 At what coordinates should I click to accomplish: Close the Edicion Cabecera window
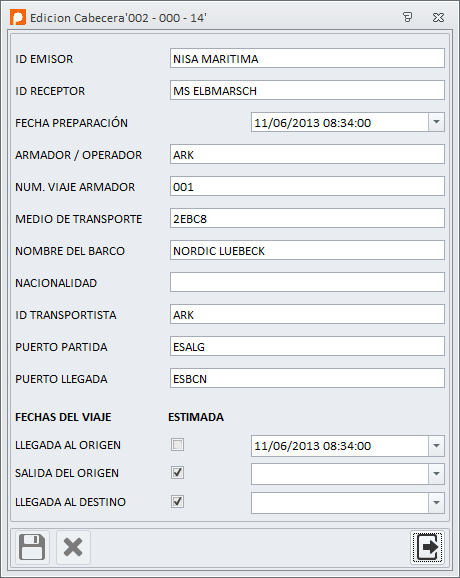(x=438, y=17)
